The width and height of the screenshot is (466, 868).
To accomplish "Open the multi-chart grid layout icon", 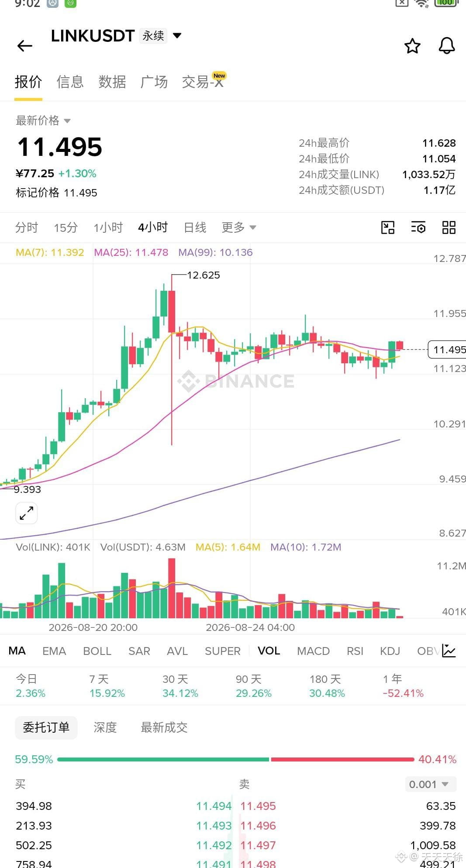I will tap(449, 227).
